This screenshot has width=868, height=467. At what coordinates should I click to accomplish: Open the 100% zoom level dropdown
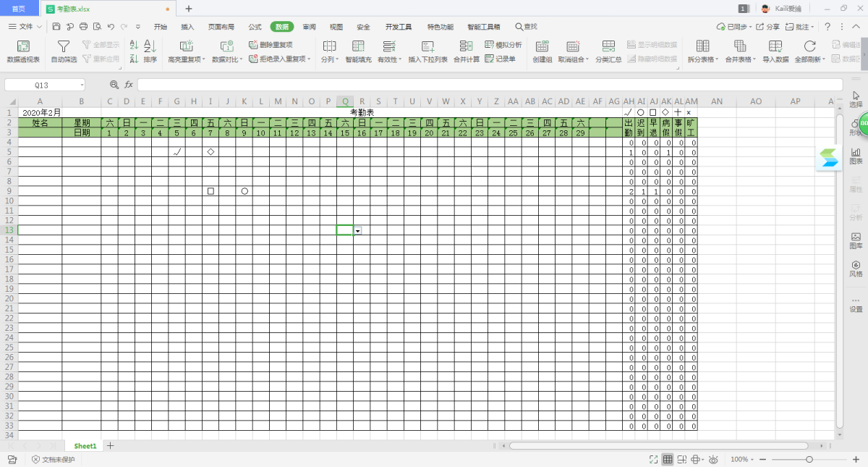pyautogui.click(x=743, y=460)
